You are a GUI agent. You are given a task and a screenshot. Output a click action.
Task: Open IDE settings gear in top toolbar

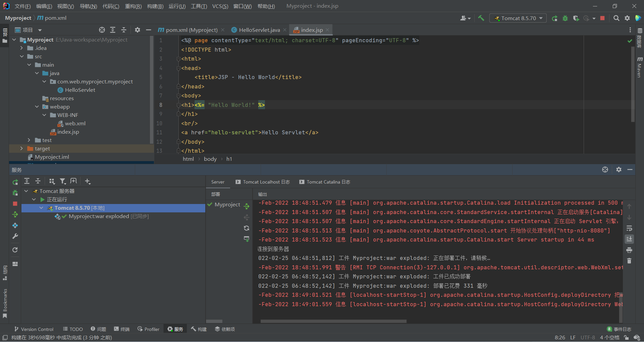pos(627,18)
